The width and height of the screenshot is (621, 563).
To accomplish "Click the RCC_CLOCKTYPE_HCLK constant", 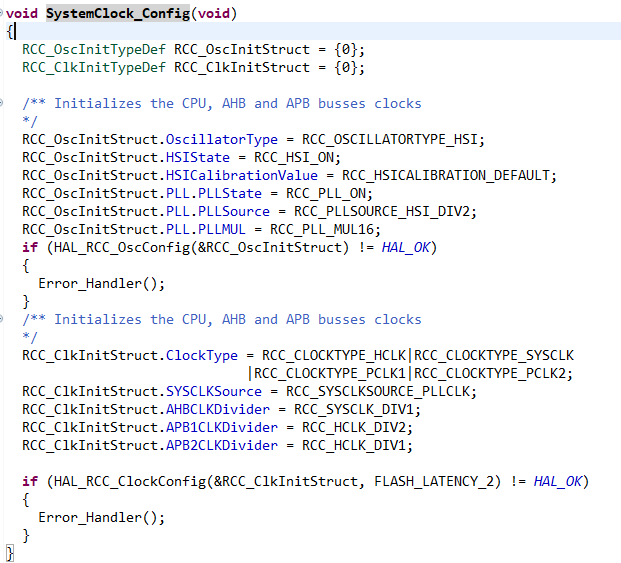I will click(334, 356).
